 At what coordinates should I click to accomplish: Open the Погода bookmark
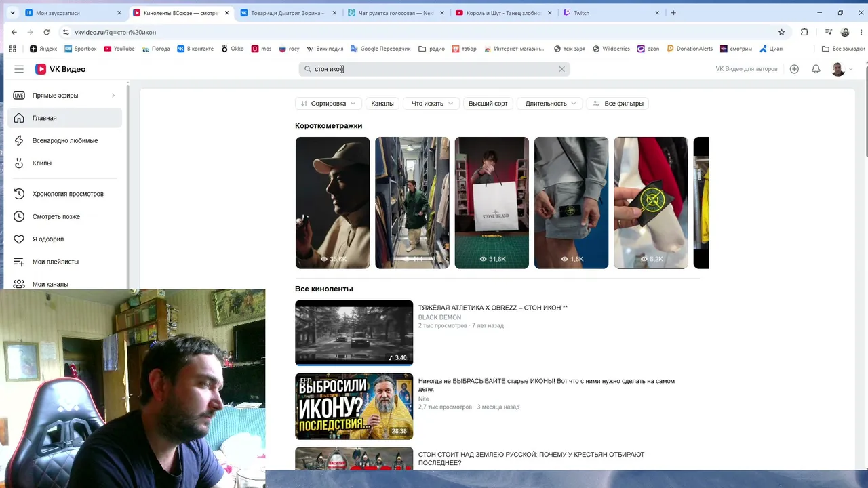156,49
